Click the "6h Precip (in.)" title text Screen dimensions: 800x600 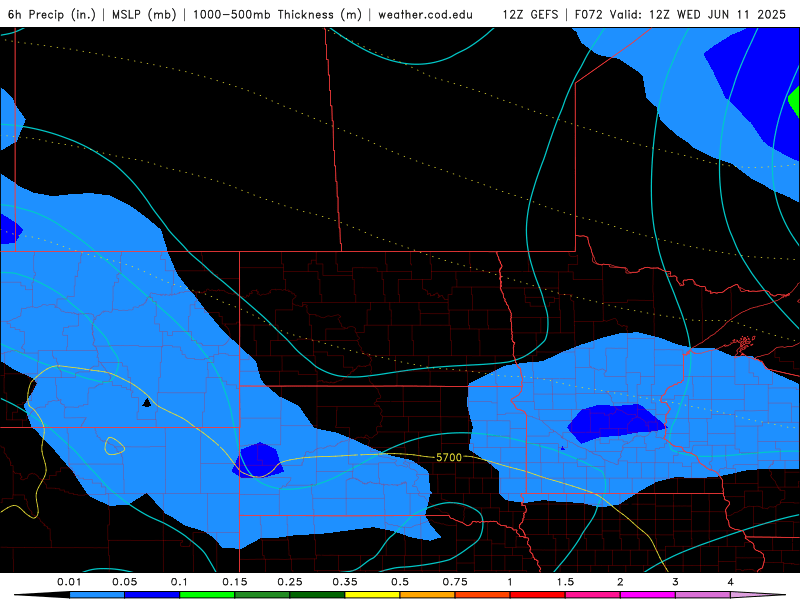point(52,15)
